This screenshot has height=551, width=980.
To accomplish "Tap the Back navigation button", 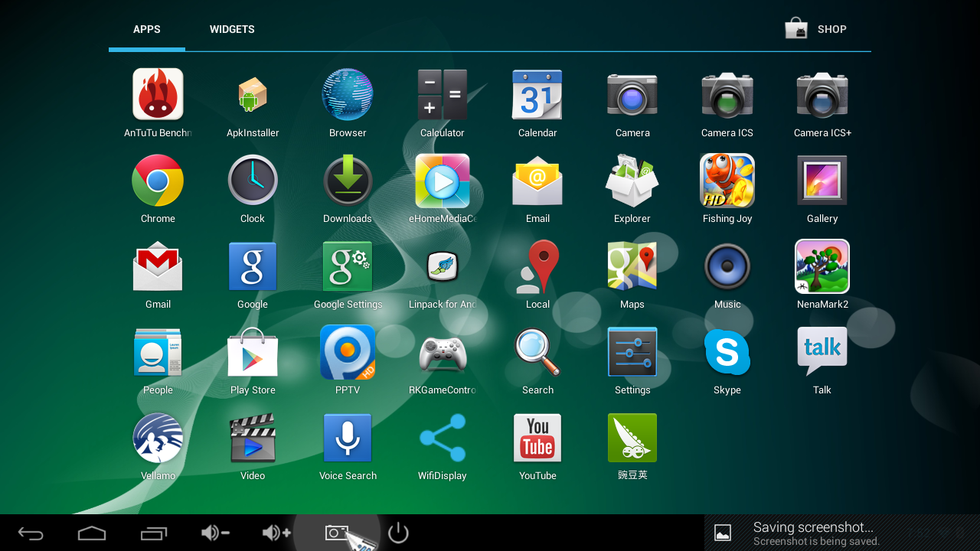I will [31, 533].
